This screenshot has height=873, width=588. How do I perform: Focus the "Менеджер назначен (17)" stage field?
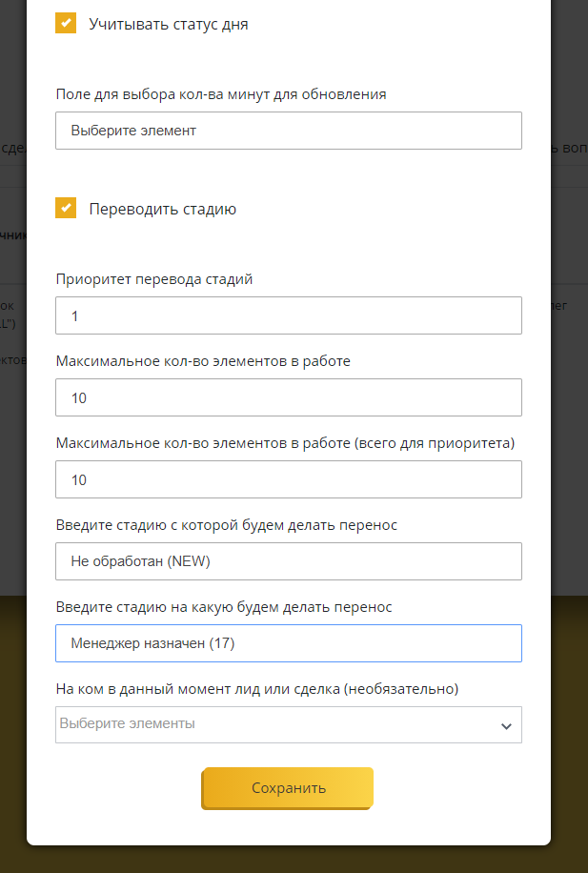click(288, 643)
